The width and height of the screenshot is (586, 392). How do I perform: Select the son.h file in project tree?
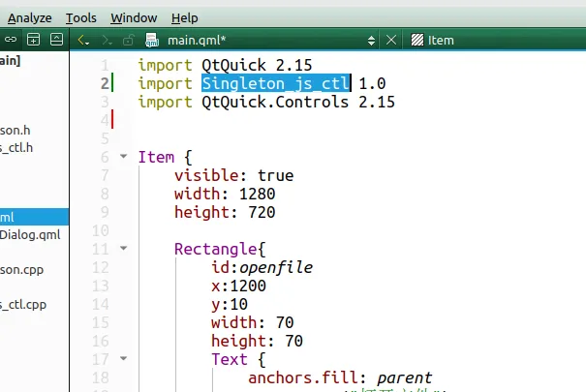click(15, 131)
